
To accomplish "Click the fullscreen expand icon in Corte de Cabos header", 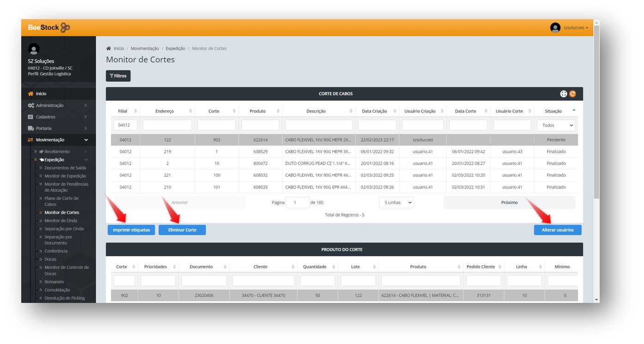I will pos(563,94).
